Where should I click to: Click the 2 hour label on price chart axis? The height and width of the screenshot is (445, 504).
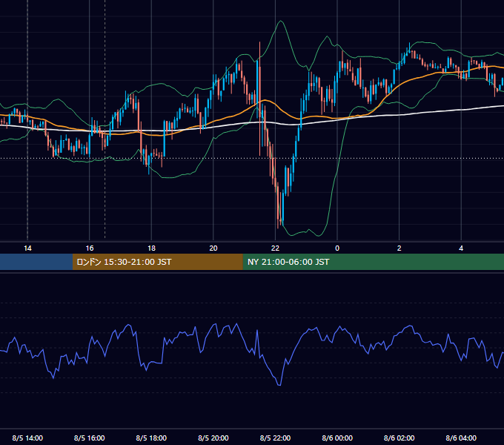click(399, 248)
